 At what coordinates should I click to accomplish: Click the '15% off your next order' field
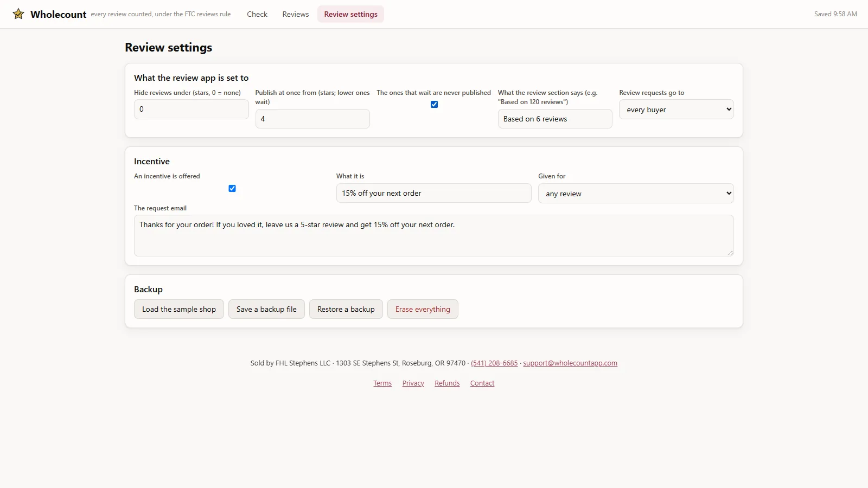pos(433,193)
